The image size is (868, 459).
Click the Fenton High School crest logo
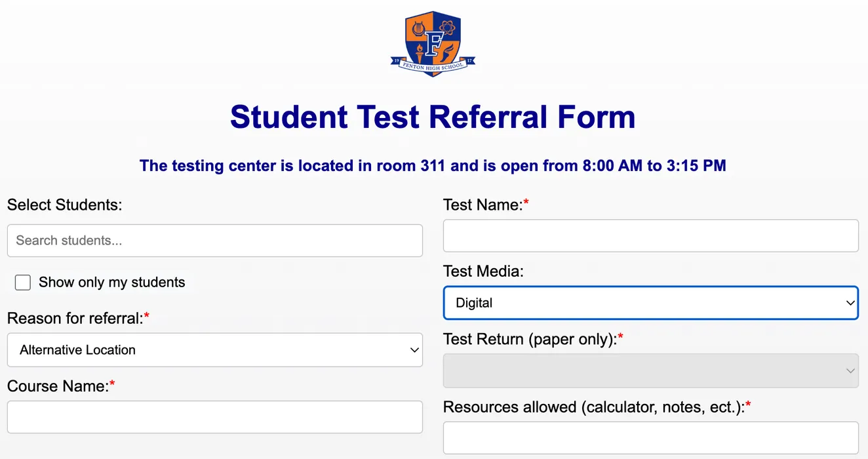tap(433, 43)
